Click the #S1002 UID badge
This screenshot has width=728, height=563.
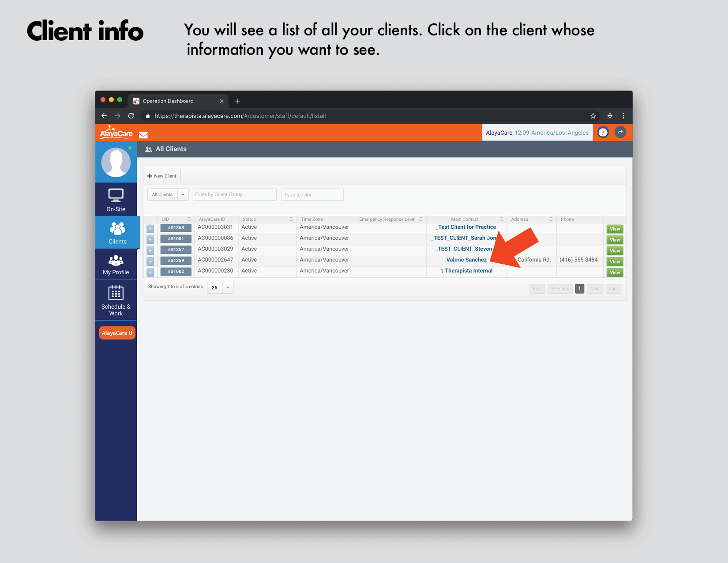(176, 271)
